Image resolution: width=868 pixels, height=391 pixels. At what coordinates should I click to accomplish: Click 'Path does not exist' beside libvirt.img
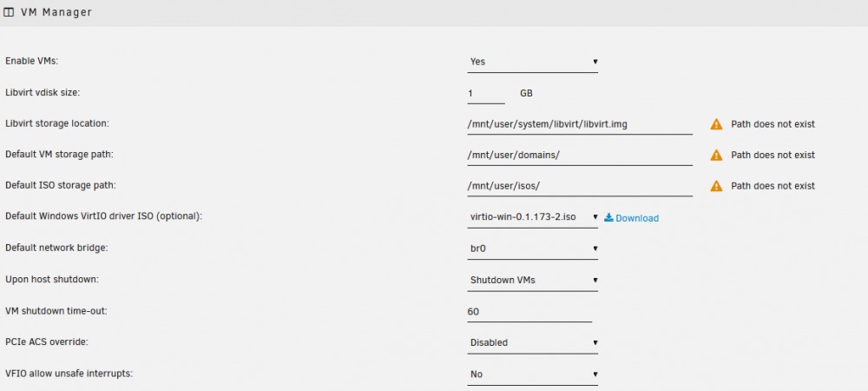(773, 124)
